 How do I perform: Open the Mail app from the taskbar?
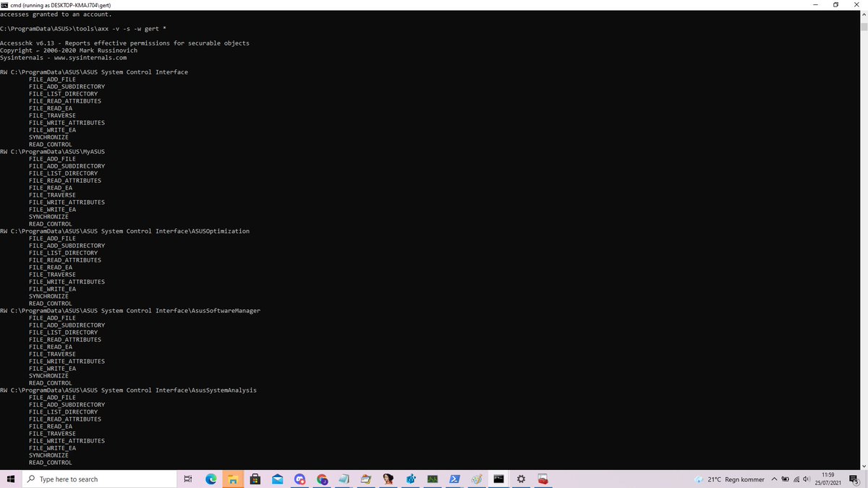point(277,479)
